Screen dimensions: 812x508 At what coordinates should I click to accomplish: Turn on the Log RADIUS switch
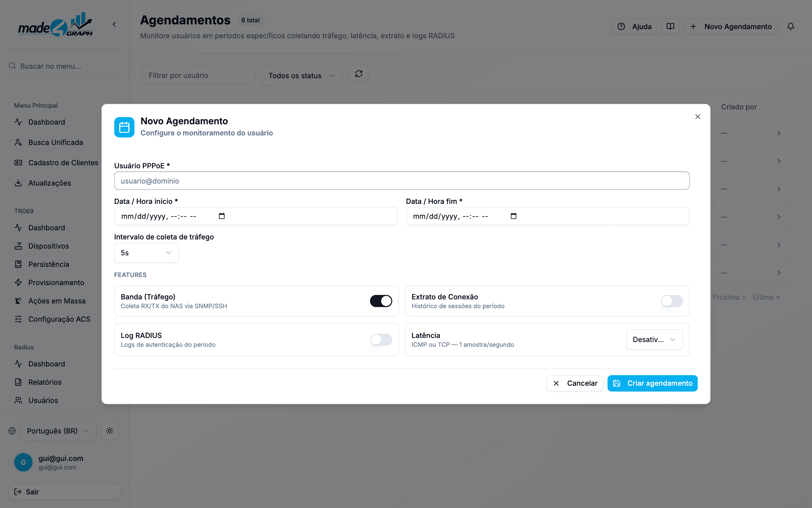point(381,339)
